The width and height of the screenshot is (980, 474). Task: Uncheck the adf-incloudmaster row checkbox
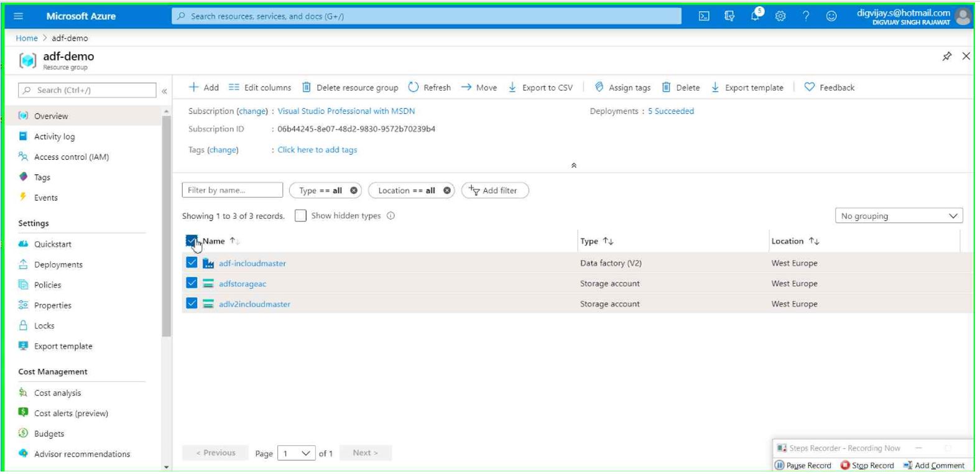click(x=192, y=263)
